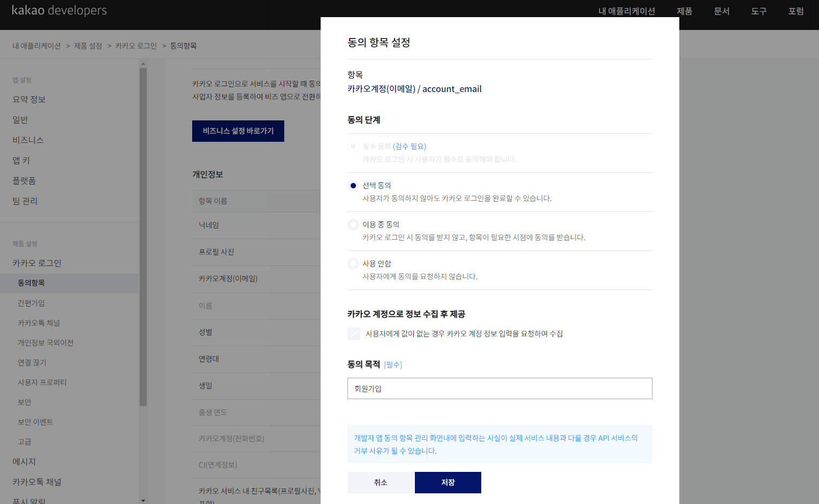Click the 프로필 사진 table row
This screenshot has height=504, width=819.
(x=256, y=252)
